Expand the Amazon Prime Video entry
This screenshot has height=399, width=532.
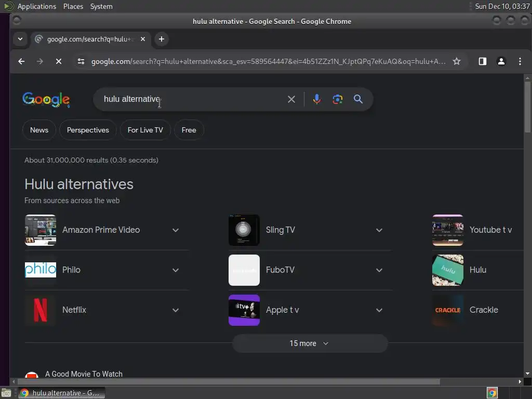point(176,230)
